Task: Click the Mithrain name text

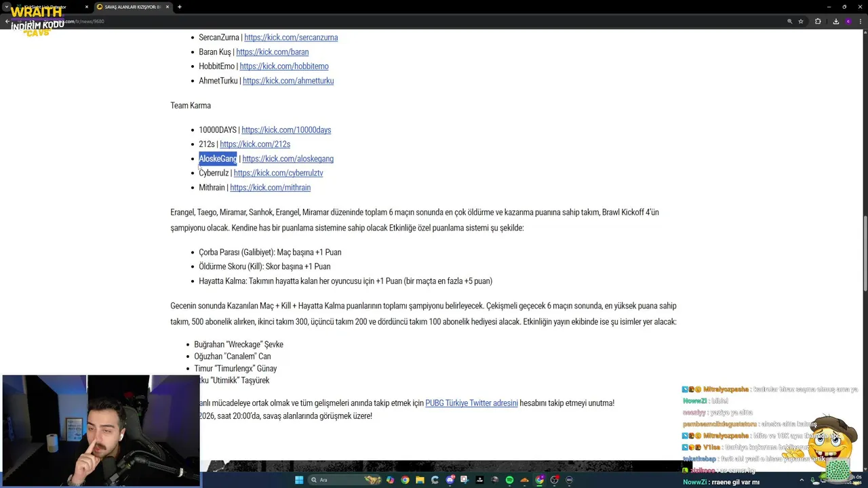Action: click(x=212, y=187)
